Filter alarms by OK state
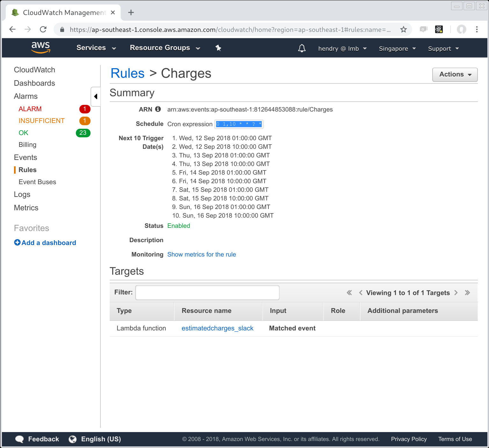This screenshot has width=489, height=448. 23,133
